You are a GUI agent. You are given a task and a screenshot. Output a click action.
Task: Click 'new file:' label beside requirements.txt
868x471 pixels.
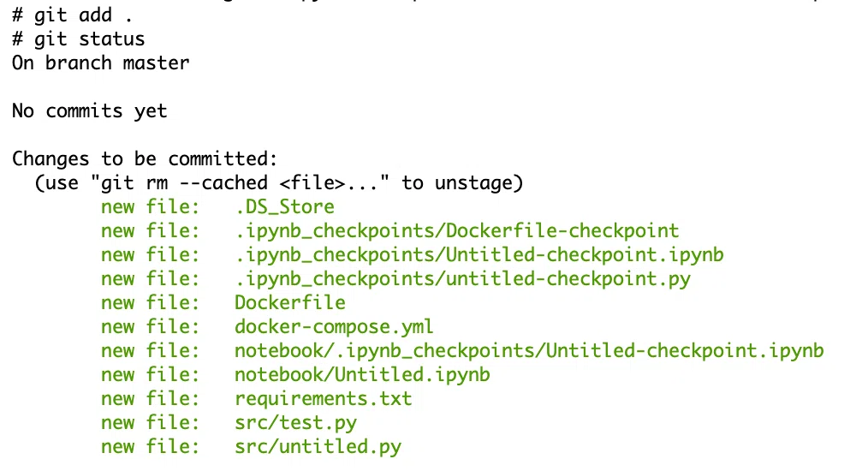pos(150,399)
